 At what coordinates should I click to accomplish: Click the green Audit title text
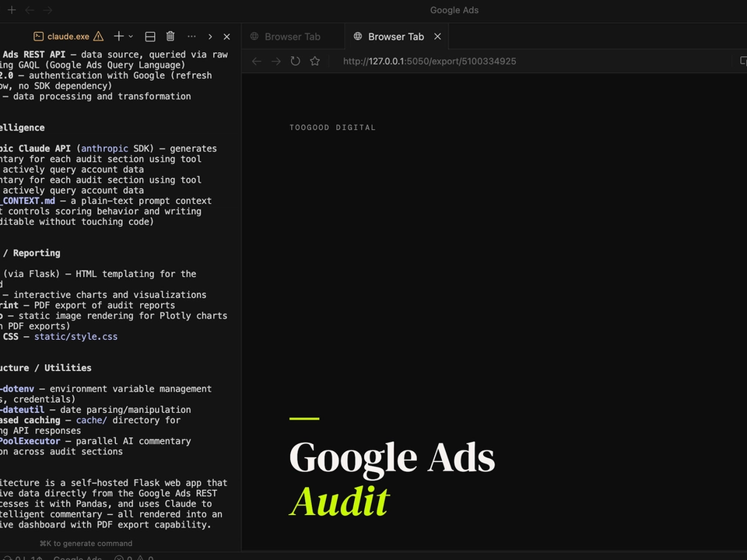tap(340, 502)
